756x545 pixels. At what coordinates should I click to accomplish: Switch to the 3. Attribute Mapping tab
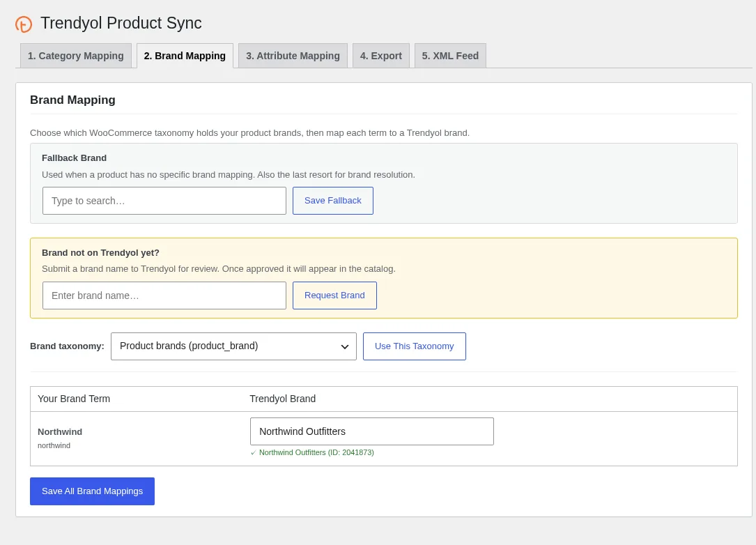point(293,56)
